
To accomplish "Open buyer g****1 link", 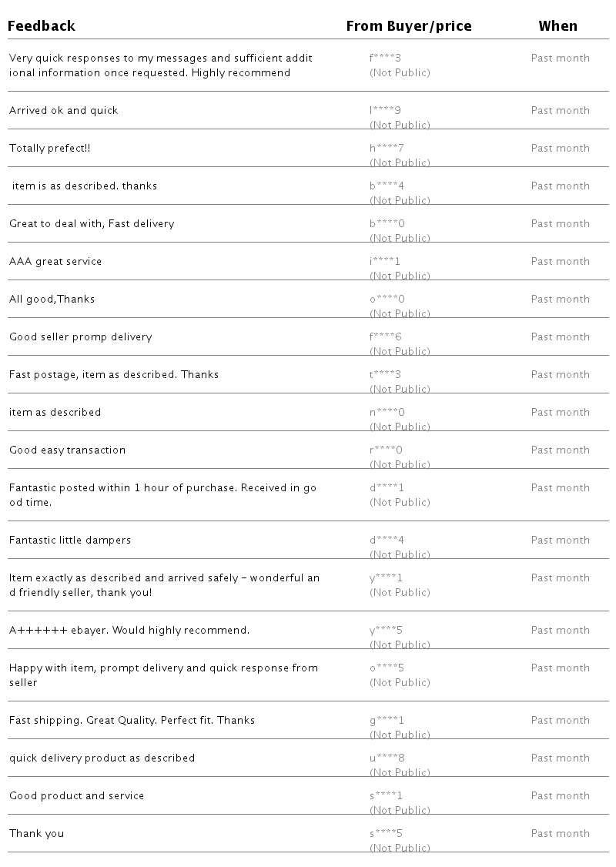I will pyautogui.click(x=387, y=720).
